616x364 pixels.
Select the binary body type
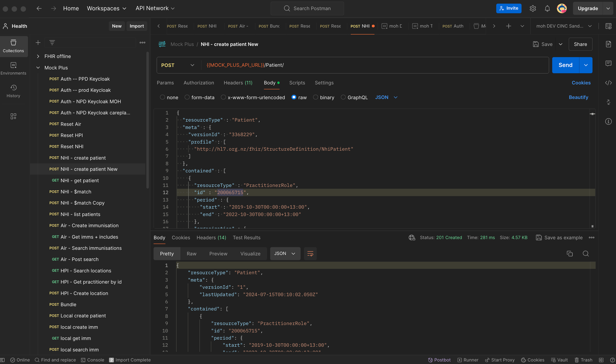pos(315,97)
